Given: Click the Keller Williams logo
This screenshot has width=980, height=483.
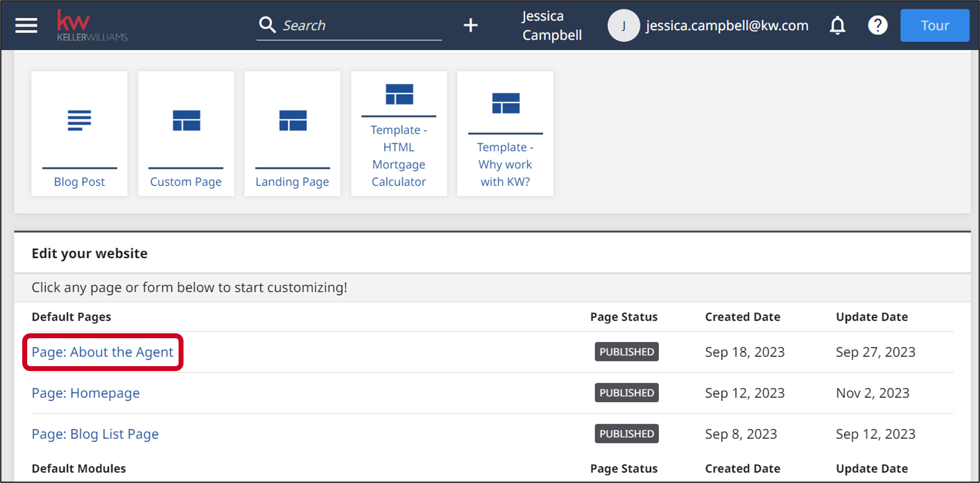Looking at the screenshot, I should pyautogui.click(x=92, y=25).
